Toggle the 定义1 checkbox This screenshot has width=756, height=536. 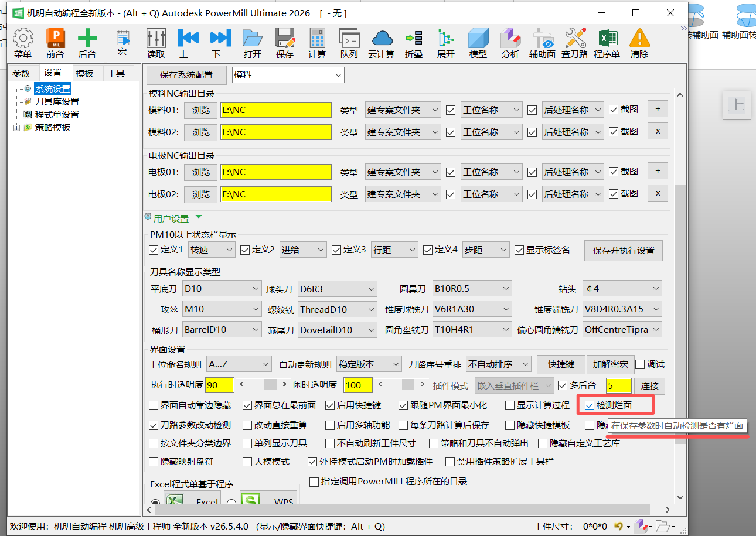[154, 250]
